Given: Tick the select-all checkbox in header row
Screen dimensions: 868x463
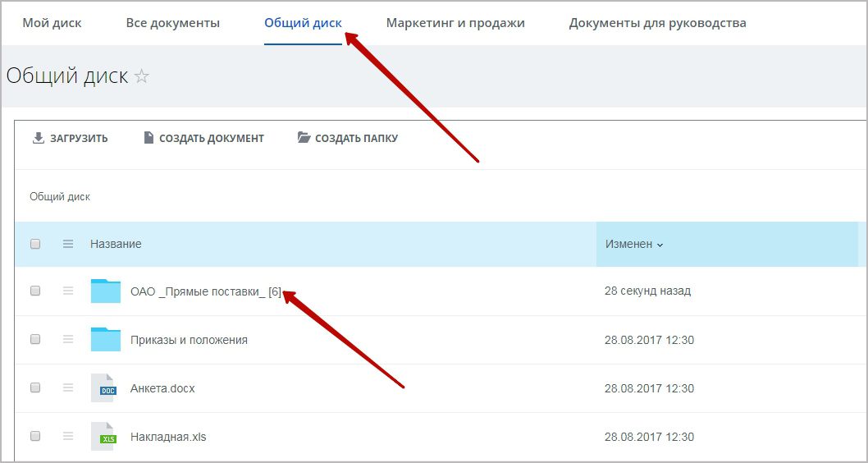Looking at the screenshot, I should tap(35, 244).
